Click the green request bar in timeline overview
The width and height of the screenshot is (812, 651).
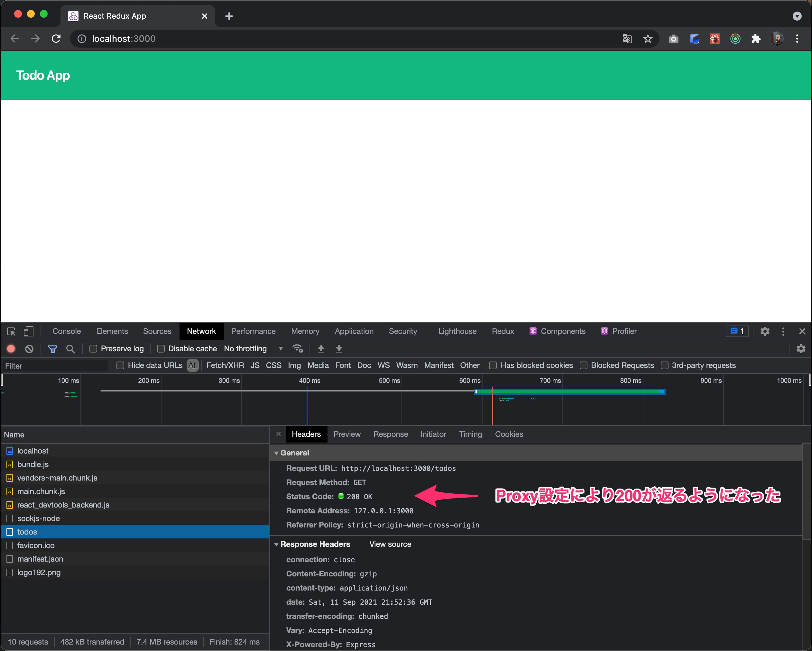coord(570,392)
